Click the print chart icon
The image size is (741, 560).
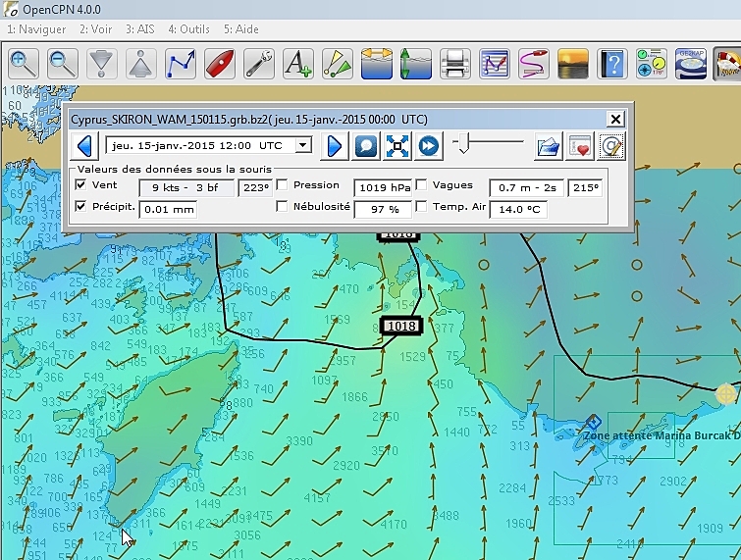coord(454,64)
